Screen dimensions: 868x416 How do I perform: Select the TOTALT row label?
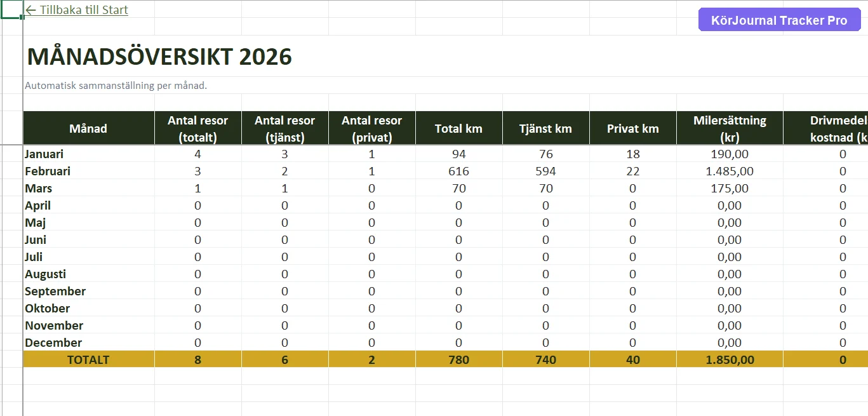88,359
